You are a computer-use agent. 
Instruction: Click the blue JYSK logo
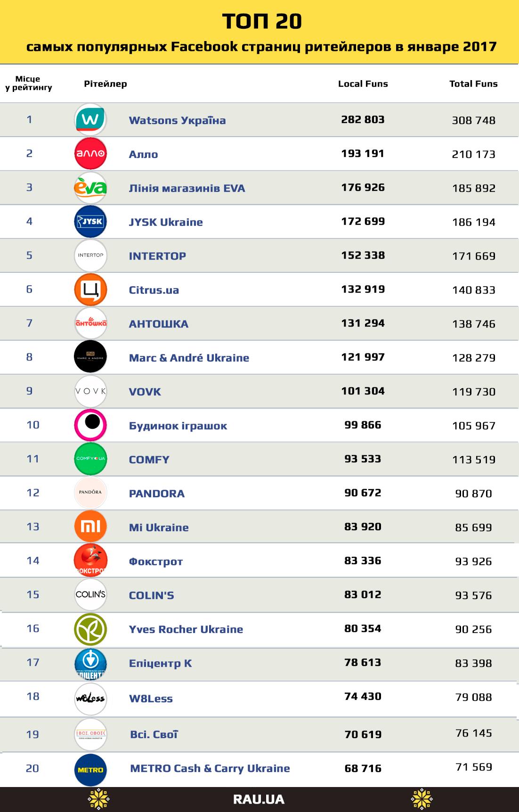(90, 221)
